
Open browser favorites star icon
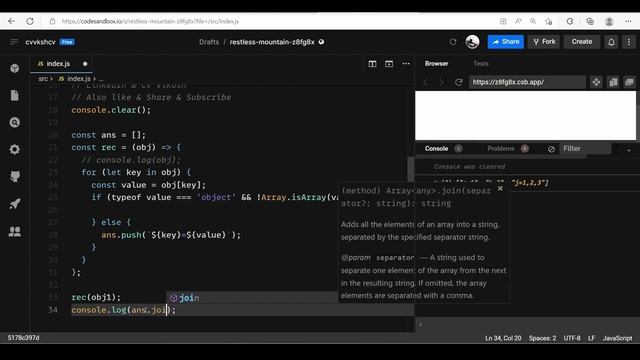click(x=549, y=21)
